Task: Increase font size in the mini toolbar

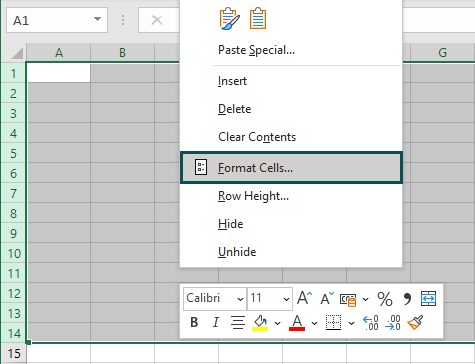Action: [x=304, y=298]
